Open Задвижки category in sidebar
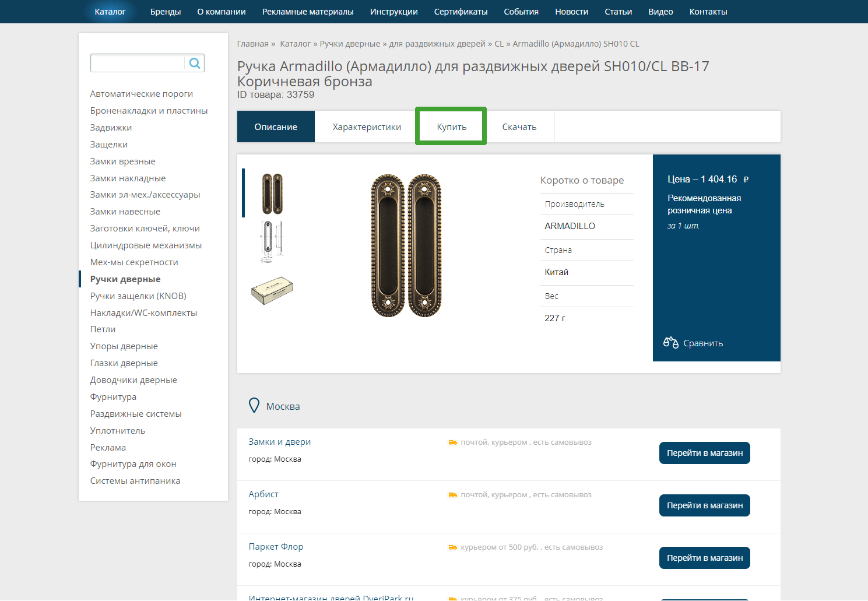The width and height of the screenshot is (868, 601). pyautogui.click(x=111, y=128)
